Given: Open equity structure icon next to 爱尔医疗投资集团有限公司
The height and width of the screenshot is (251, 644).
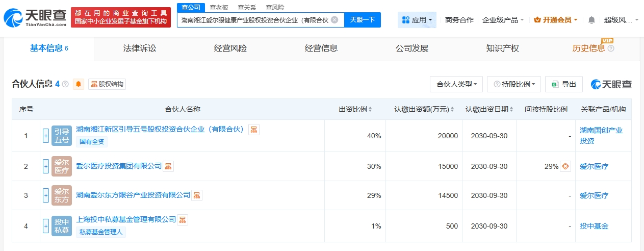Looking at the screenshot, I should coord(168,166).
